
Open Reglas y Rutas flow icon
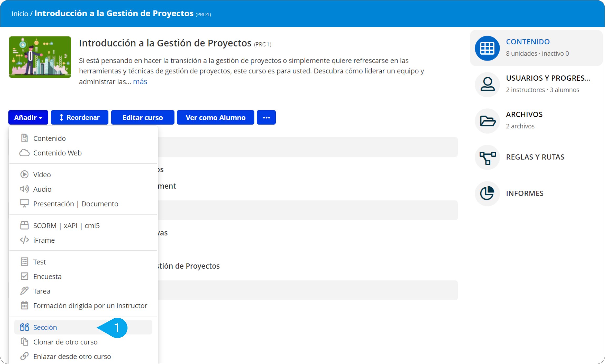(487, 157)
